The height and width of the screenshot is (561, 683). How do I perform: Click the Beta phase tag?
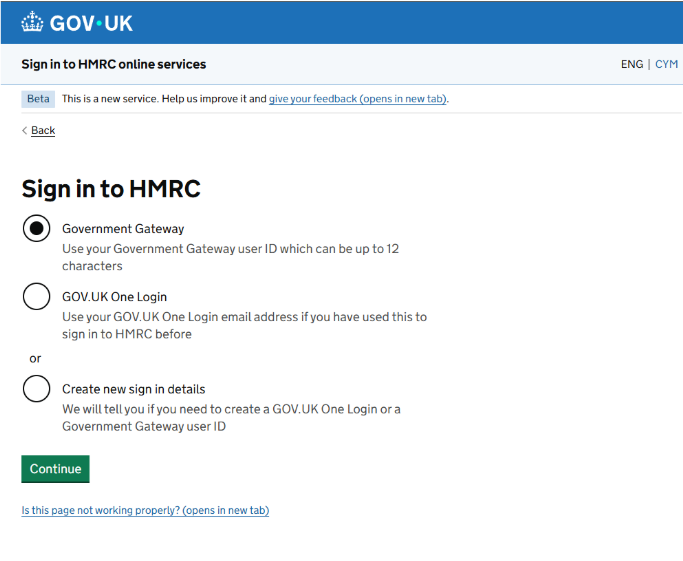38,99
